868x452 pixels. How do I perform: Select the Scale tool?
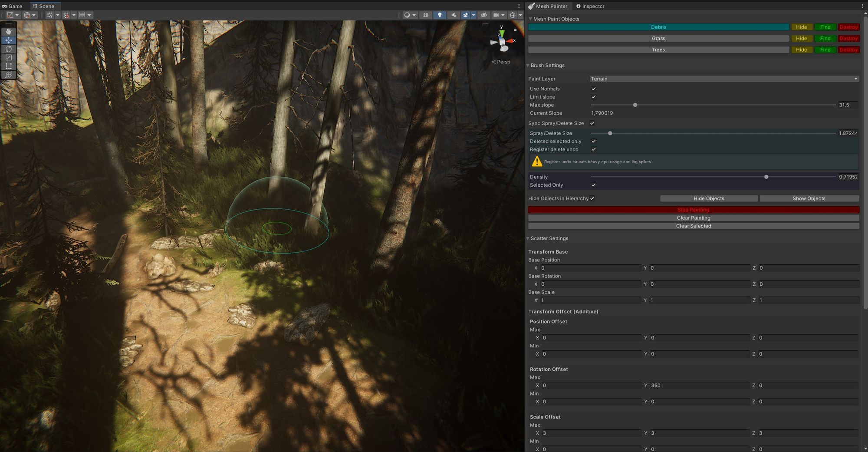pyautogui.click(x=9, y=57)
